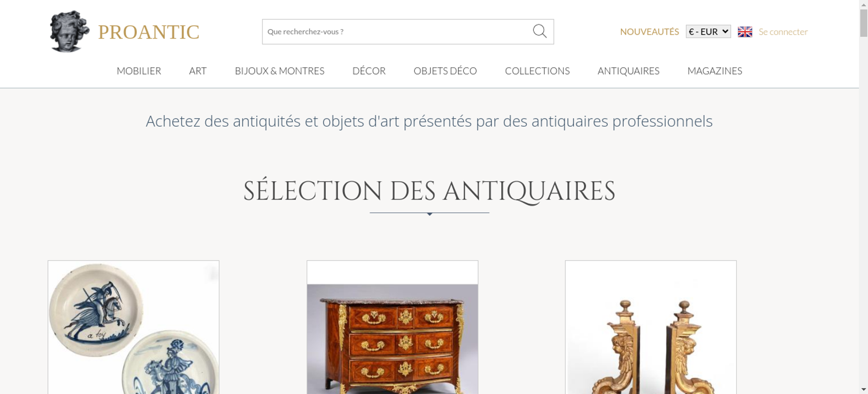Select the OBJETS DÉCO menu

pyautogui.click(x=445, y=71)
